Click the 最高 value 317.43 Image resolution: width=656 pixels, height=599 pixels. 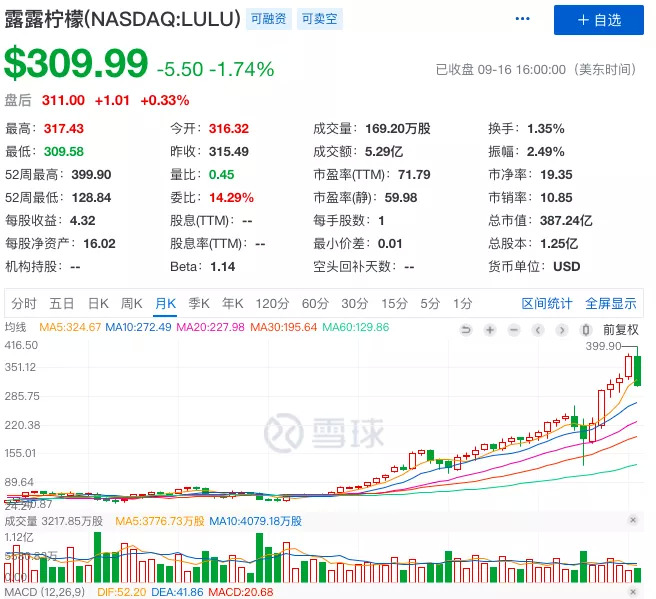[64, 128]
